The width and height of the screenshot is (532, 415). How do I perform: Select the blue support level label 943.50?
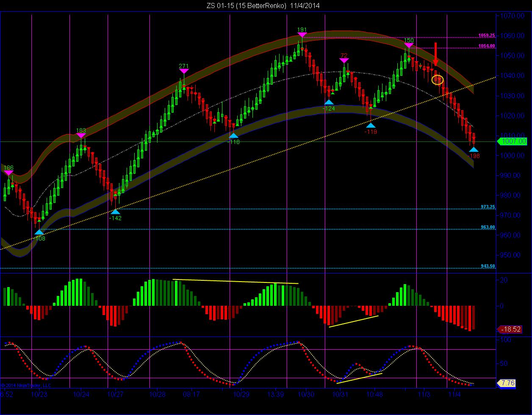point(488,266)
